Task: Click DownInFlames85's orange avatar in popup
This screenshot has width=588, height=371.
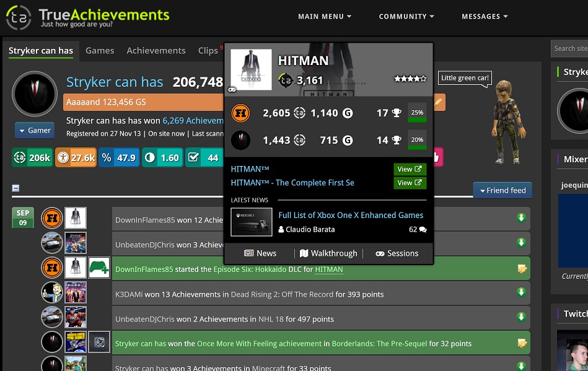Action: tap(241, 113)
